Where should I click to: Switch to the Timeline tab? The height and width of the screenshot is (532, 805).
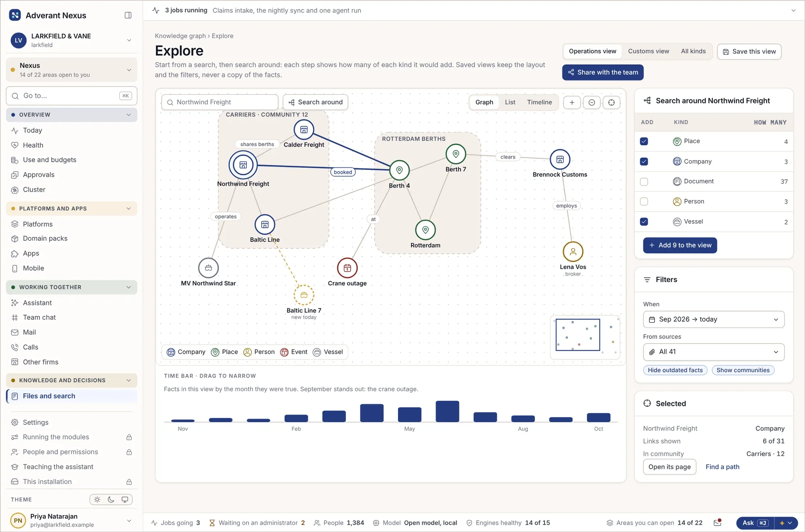click(x=539, y=102)
